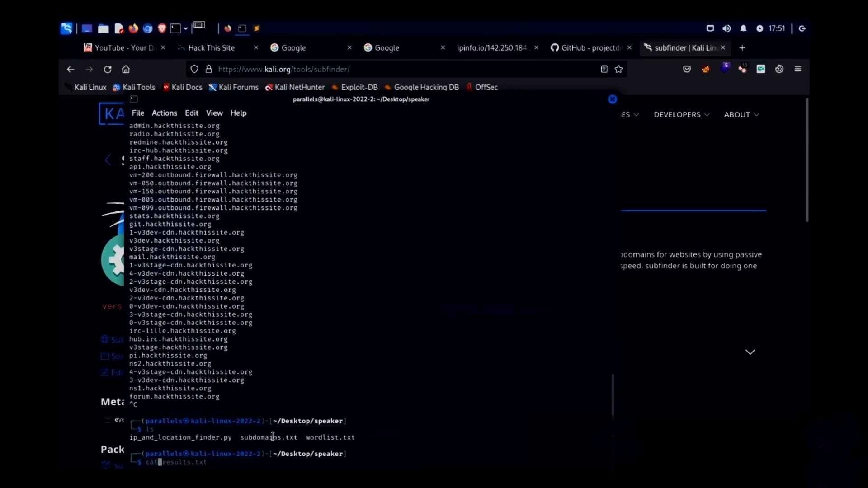Open the volume control in tray
868x488 pixels.
tap(726, 28)
